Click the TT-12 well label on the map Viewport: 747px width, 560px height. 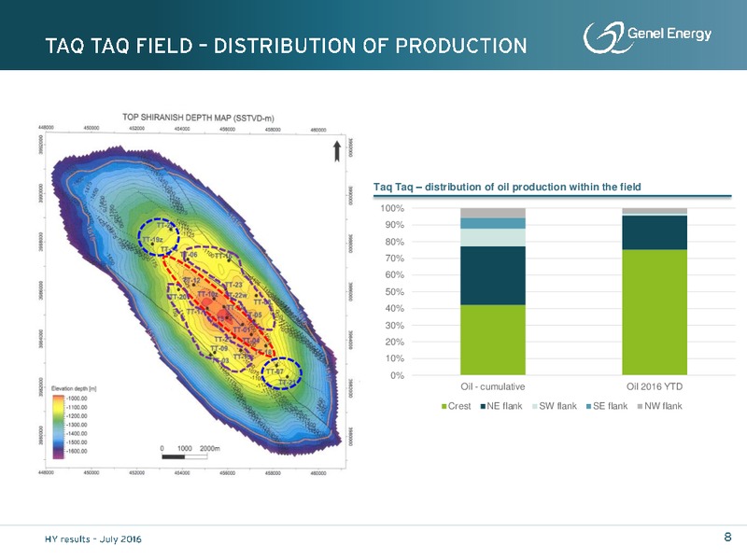(192, 281)
